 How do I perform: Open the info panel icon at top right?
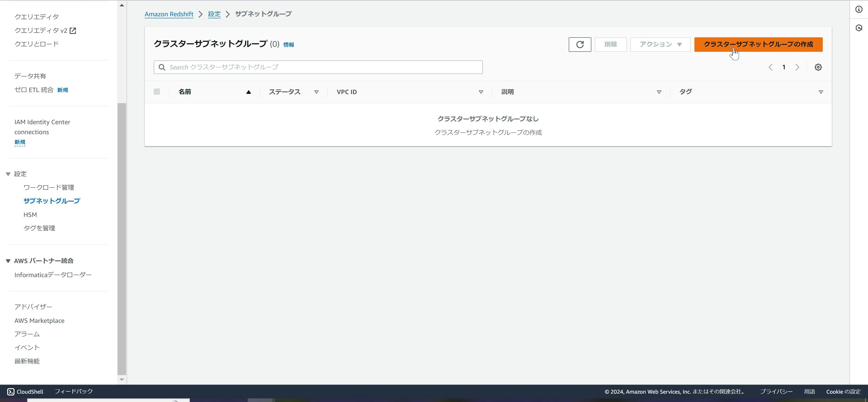[859, 10]
